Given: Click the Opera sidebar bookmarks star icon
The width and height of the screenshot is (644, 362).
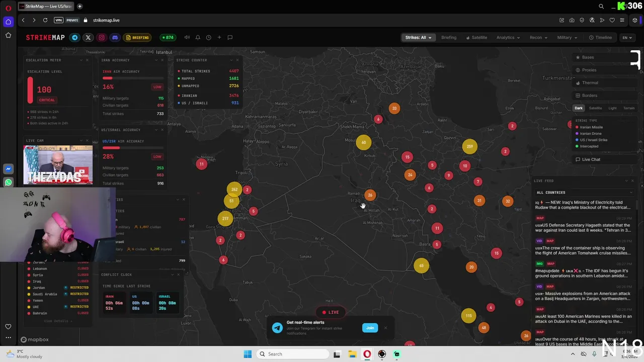Looking at the screenshot, I should click(8, 35).
